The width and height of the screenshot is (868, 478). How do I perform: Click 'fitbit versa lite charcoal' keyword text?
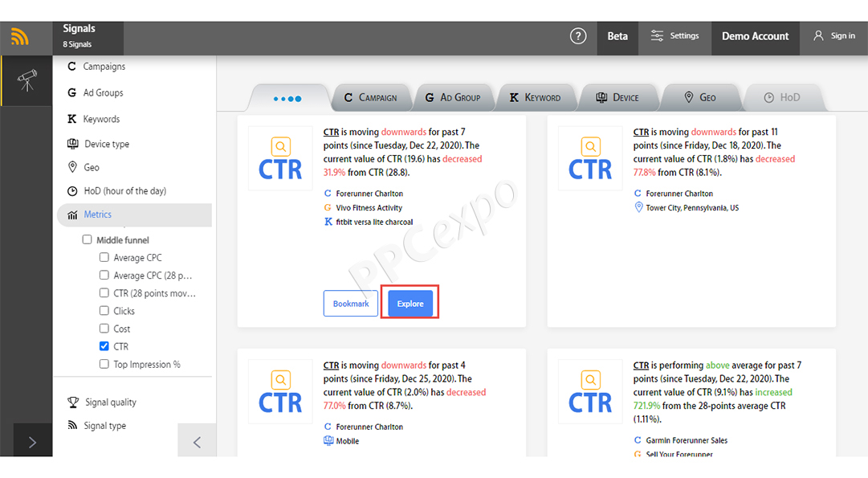(x=374, y=222)
